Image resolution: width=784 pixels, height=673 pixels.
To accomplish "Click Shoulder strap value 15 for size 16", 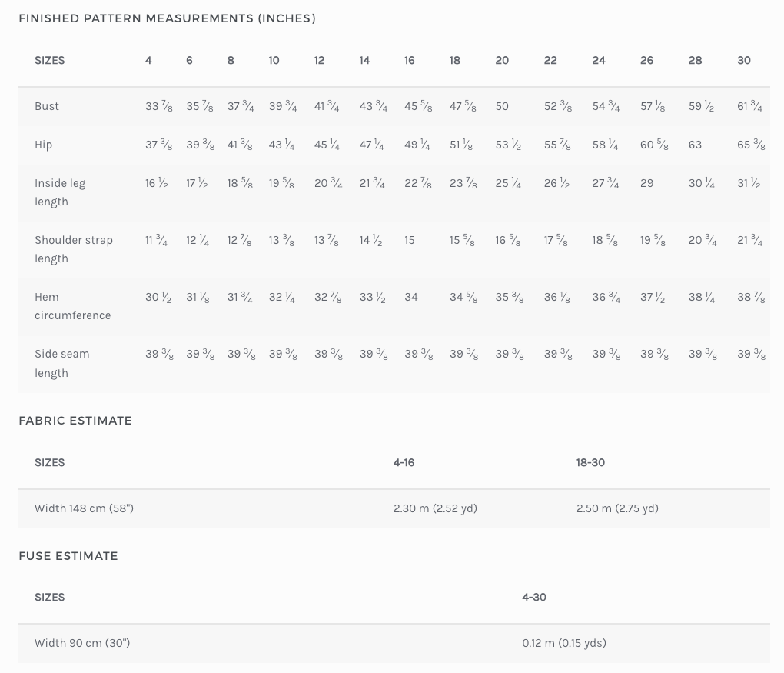I will coord(410,240).
